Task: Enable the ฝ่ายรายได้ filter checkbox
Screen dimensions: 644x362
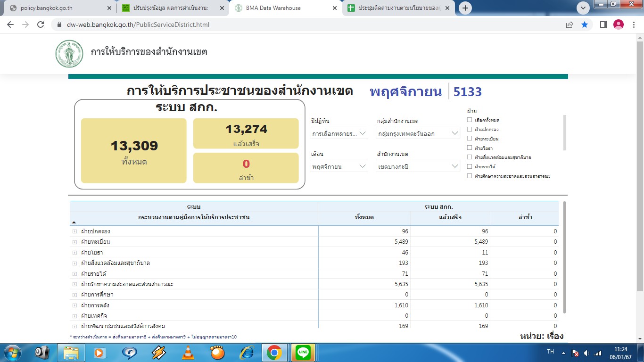Action: [469, 166]
